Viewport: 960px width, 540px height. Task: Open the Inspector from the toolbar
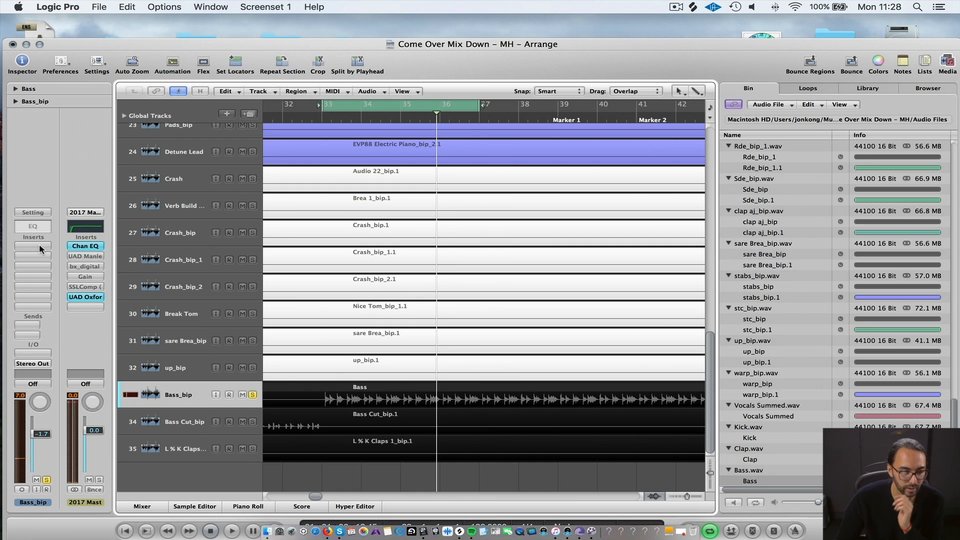tap(22, 64)
